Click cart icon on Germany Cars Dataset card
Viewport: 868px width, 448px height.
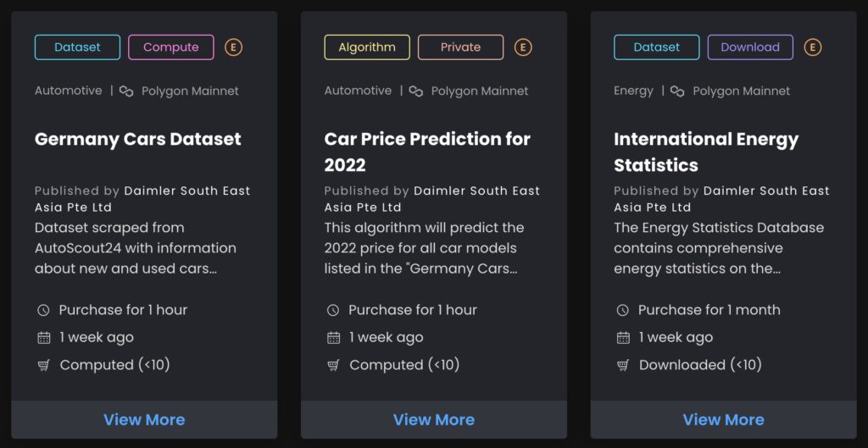44,365
